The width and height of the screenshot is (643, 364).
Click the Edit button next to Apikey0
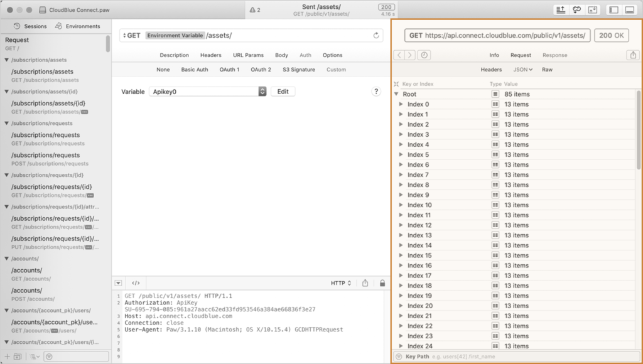point(283,92)
